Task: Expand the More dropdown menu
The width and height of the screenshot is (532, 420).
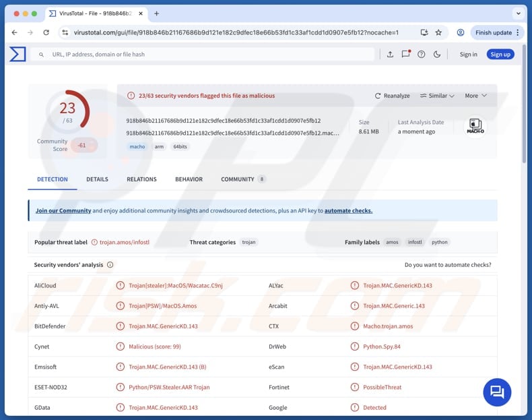Action: point(475,96)
